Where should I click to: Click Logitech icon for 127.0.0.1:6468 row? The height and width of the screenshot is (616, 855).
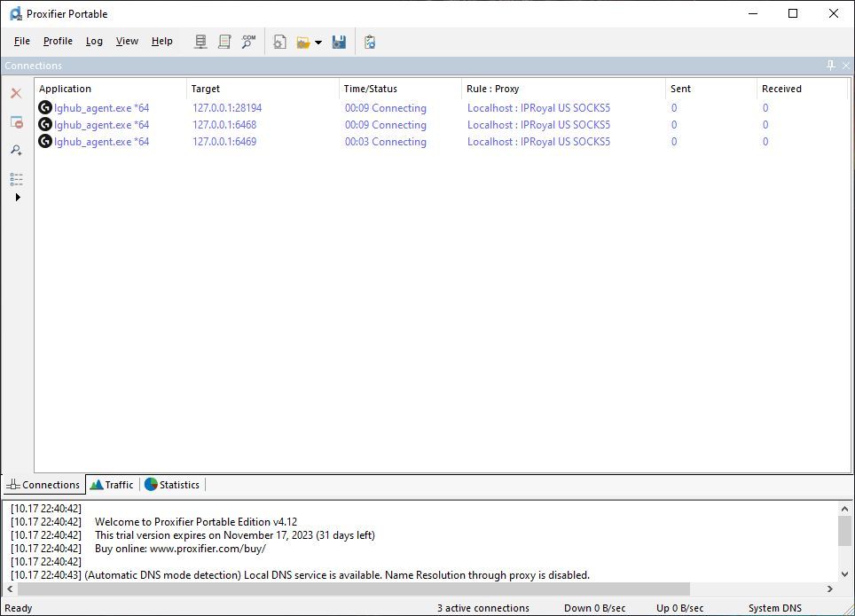(45, 124)
